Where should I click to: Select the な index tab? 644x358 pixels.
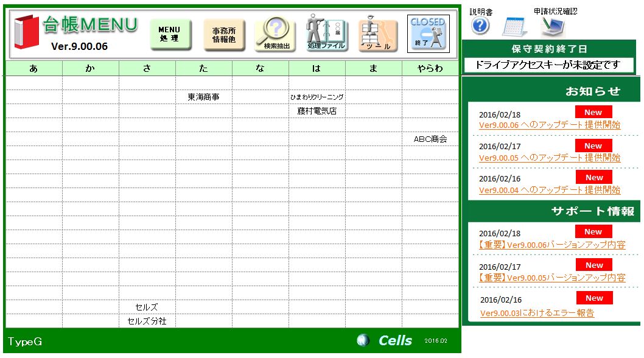(261, 69)
